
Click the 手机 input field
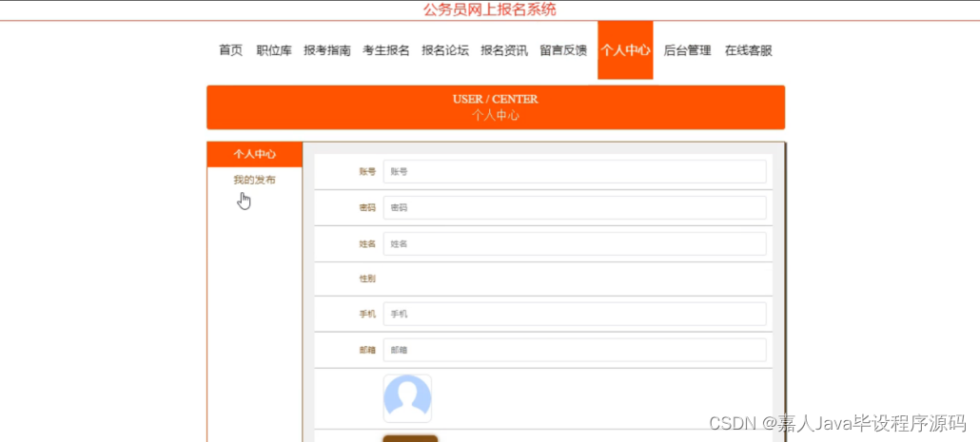[575, 314]
